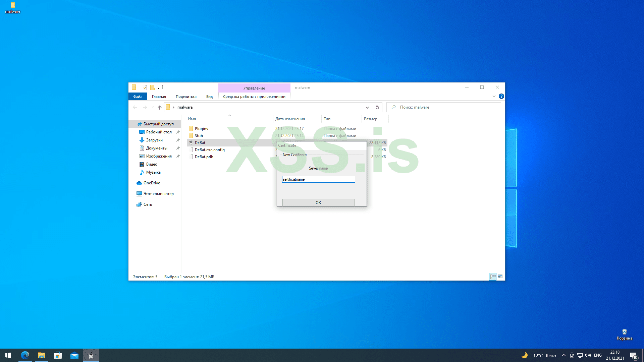644x362 pixels.
Task: Open Microsoft Edge from the taskbar
Action: click(x=25, y=355)
